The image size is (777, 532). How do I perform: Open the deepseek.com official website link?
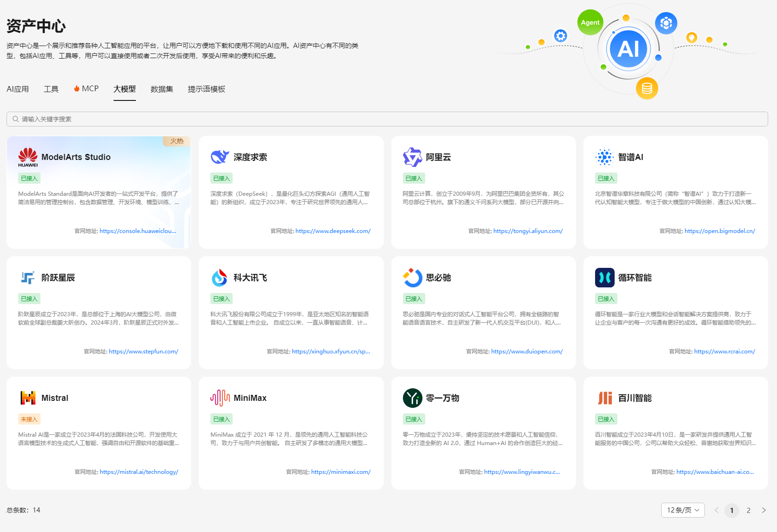(x=333, y=231)
